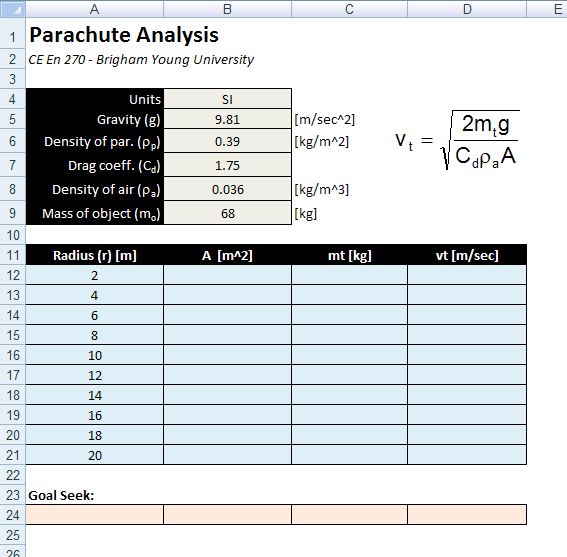Select empty area cell for radius 2
This screenshot has width=567, height=557.
tap(227, 275)
